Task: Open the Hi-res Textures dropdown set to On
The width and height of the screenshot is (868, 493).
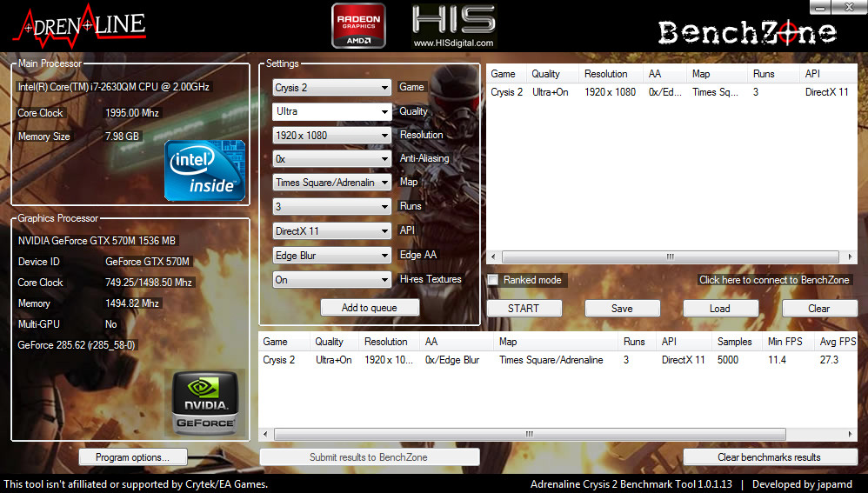Action: click(331, 279)
